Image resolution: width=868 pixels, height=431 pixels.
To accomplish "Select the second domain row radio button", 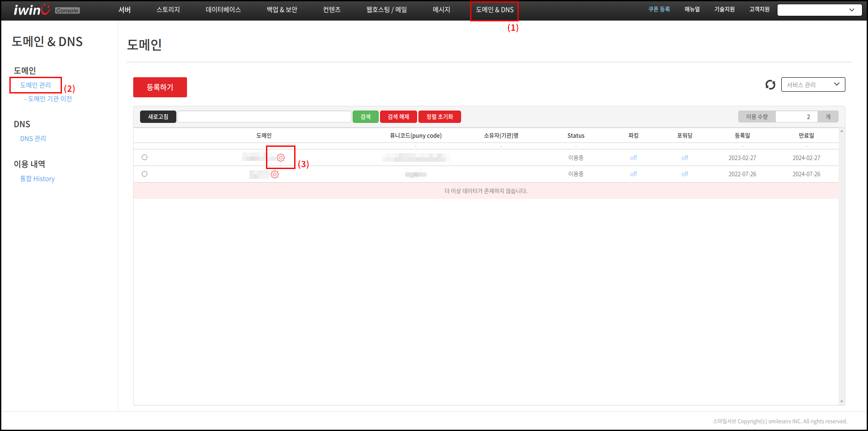I will click(x=144, y=174).
